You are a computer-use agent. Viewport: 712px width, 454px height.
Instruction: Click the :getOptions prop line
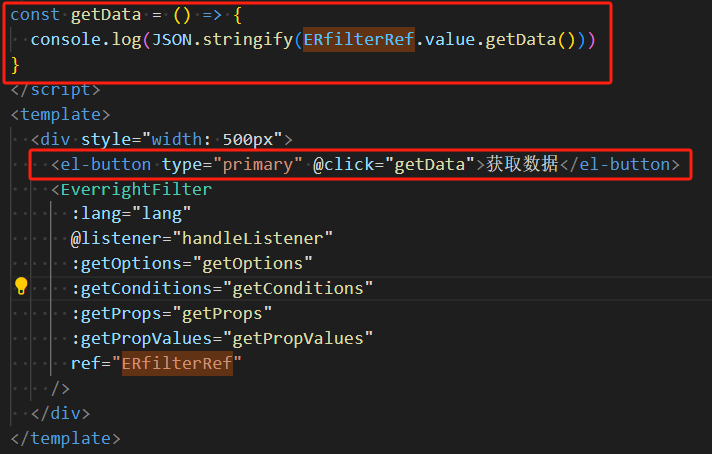pos(191,263)
